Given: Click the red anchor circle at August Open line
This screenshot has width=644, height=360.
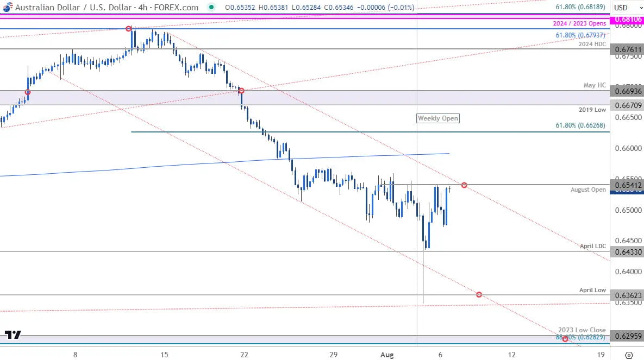Looking at the screenshot, I should [464, 186].
